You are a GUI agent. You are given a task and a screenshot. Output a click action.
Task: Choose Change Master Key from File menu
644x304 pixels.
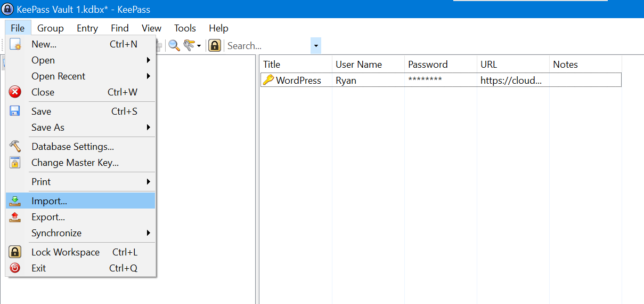pos(75,163)
